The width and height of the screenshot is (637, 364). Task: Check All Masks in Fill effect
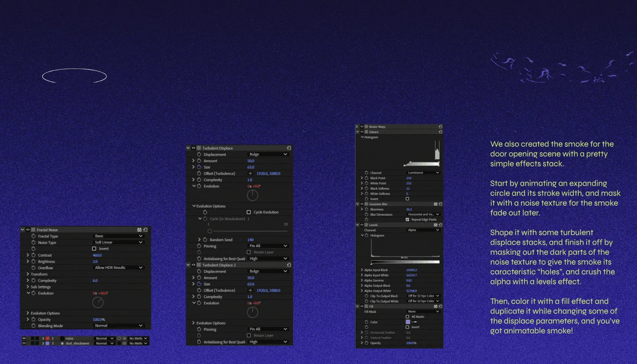pos(407,317)
